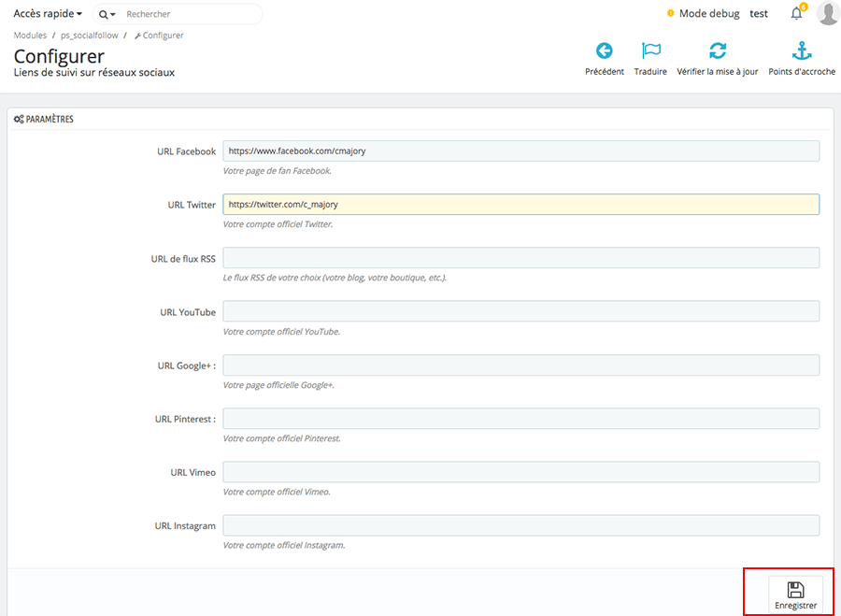
Task: Focus the URL YouTube input field
Action: coord(520,311)
